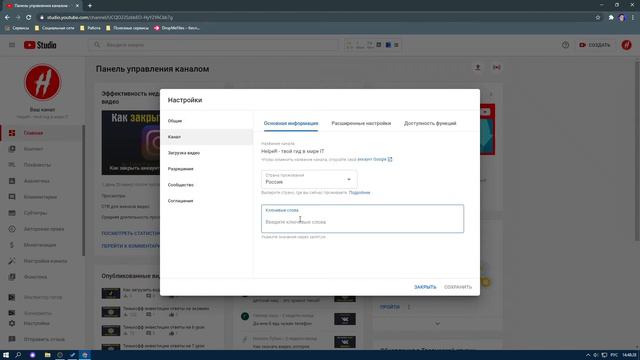
Task: Click the ЗАКРЫТЬ button in the dialog
Action: (425, 287)
